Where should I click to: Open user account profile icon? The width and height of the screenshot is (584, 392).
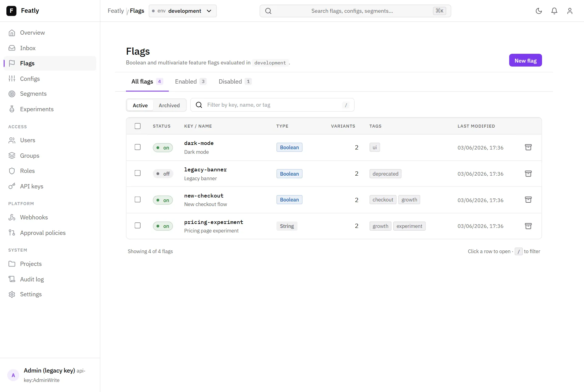570,11
